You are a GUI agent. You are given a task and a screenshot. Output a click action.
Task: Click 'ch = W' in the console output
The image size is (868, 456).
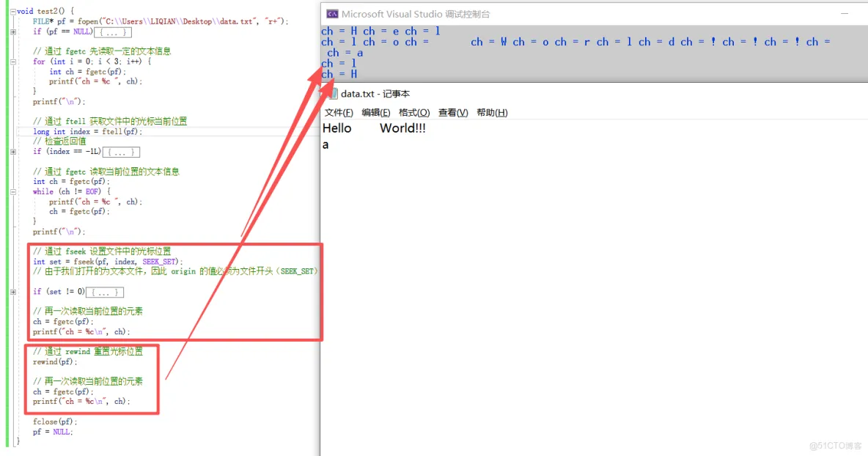pyautogui.click(x=489, y=42)
